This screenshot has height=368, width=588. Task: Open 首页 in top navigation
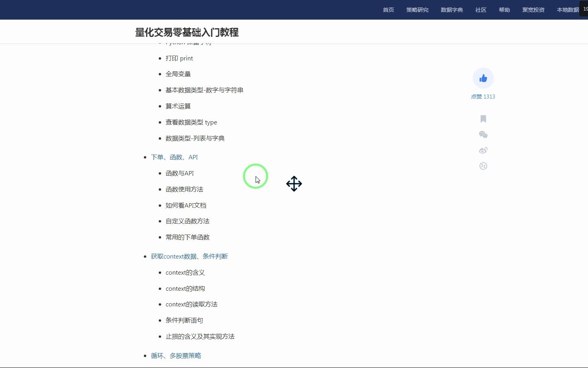[x=388, y=10]
